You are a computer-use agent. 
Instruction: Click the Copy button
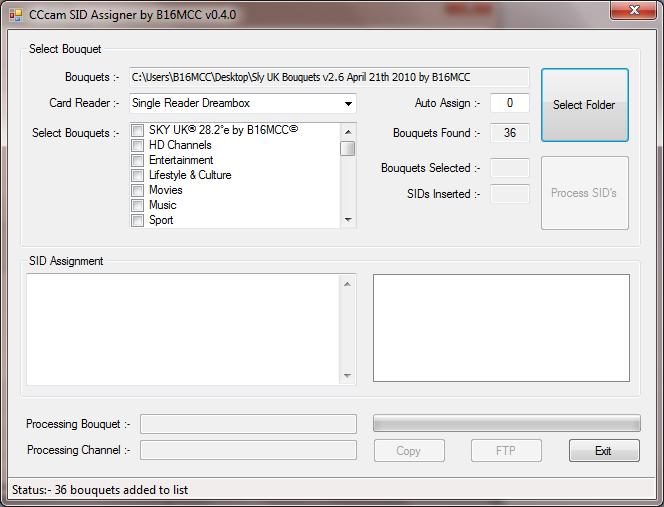pyautogui.click(x=409, y=451)
